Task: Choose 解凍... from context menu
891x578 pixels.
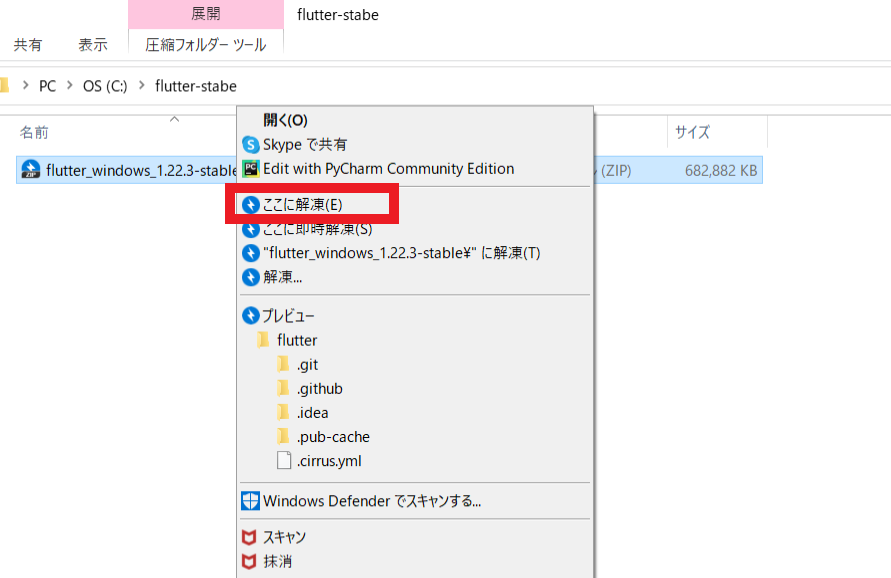Action: pos(415,277)
